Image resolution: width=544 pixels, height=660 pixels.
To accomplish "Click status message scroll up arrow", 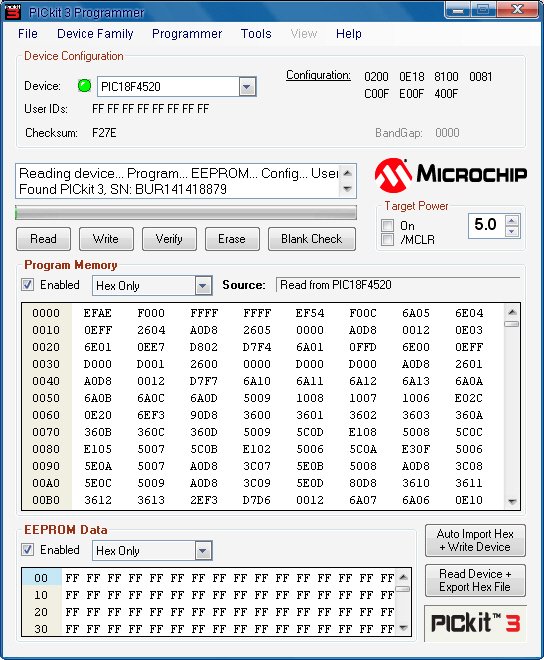I will [x=347, y=173].
